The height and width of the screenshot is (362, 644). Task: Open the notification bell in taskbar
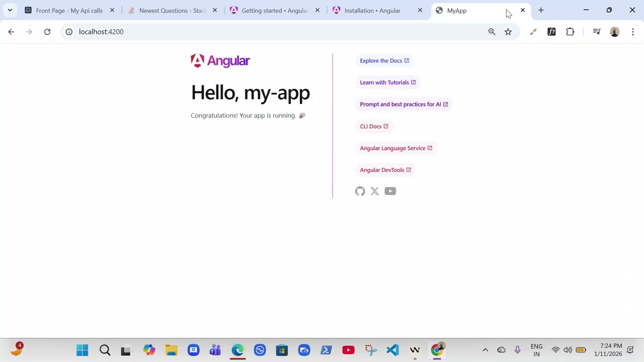[630, 350]
